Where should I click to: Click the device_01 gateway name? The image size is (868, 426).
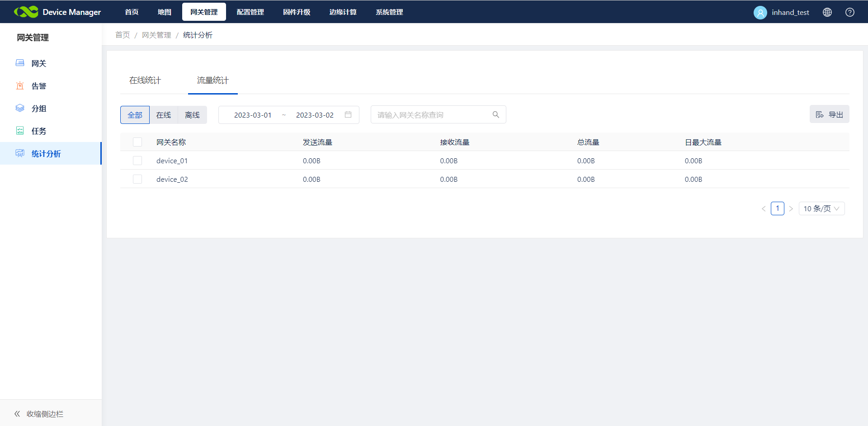click(x=172, y=161)
